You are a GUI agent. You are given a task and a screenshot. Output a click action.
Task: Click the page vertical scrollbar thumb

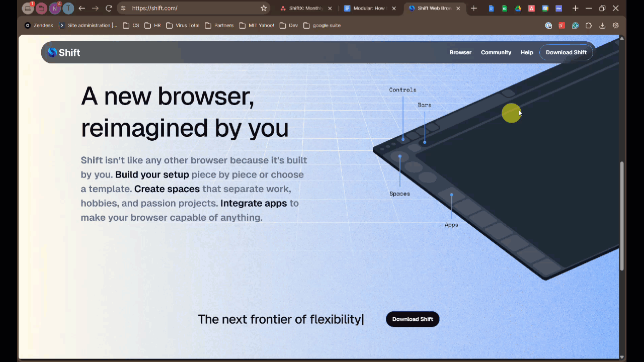[622, 216]
